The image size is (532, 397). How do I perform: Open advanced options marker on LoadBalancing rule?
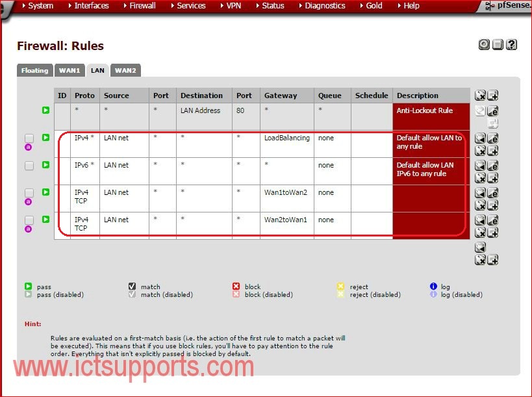29,147
